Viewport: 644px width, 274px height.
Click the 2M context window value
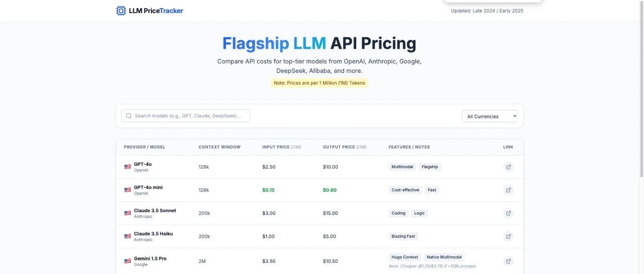pos(202,261)
